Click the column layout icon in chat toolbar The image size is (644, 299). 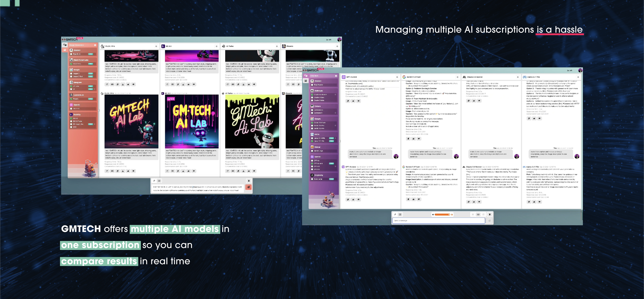coord(400,215)
